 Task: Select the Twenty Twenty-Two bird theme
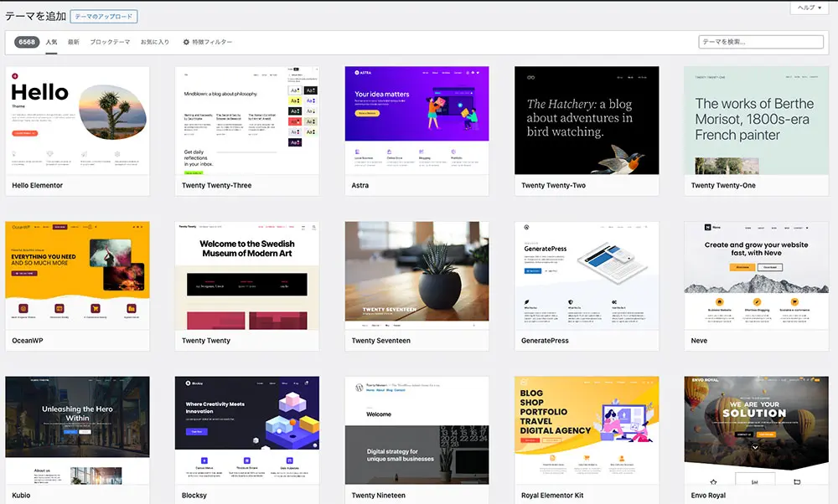(x=587, y=121)
